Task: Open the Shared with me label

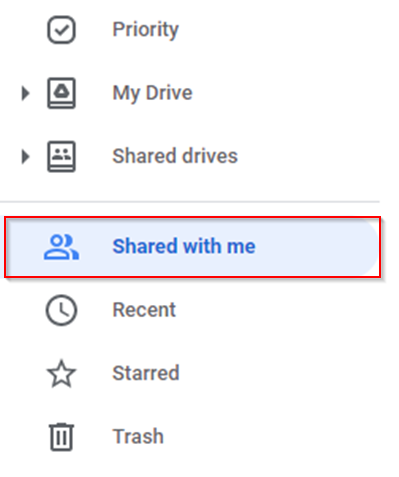Action: tap(184, 246)
